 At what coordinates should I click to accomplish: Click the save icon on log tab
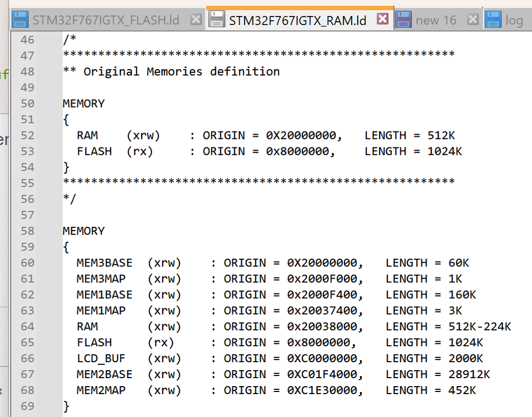tap(493, 19)
